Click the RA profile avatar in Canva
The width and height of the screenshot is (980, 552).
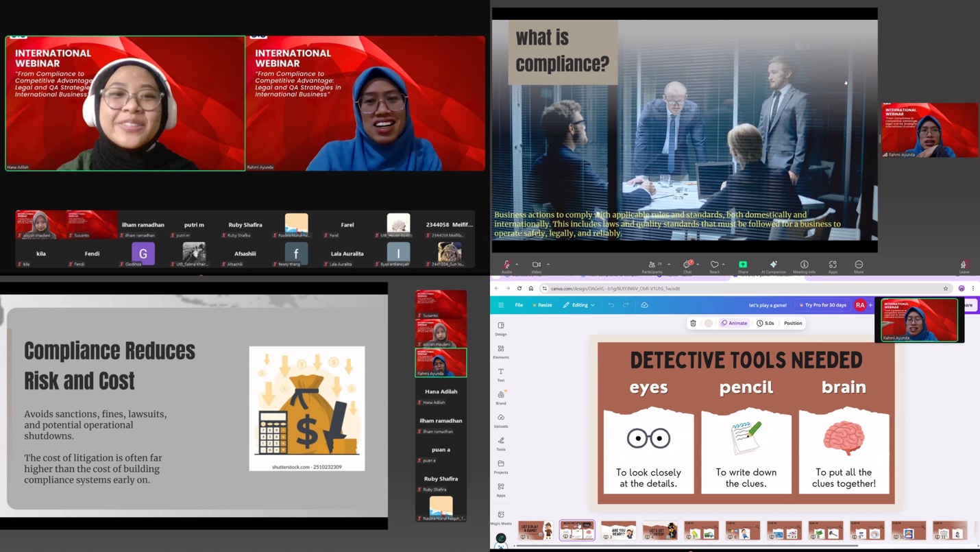click(860, 305)
